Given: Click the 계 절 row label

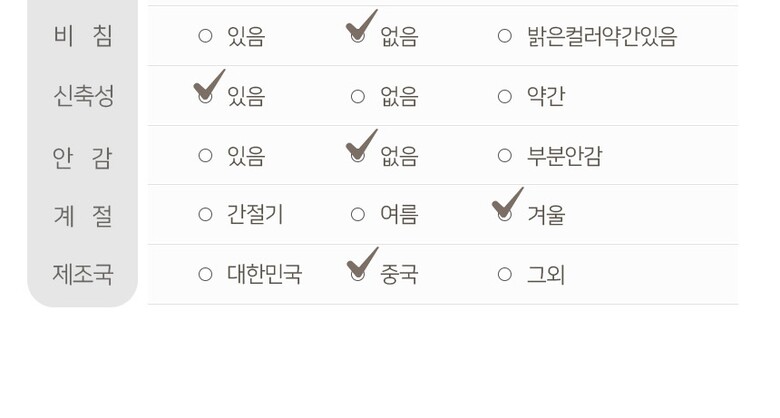Looking at the screenshot, I should (x=83, y=215).
